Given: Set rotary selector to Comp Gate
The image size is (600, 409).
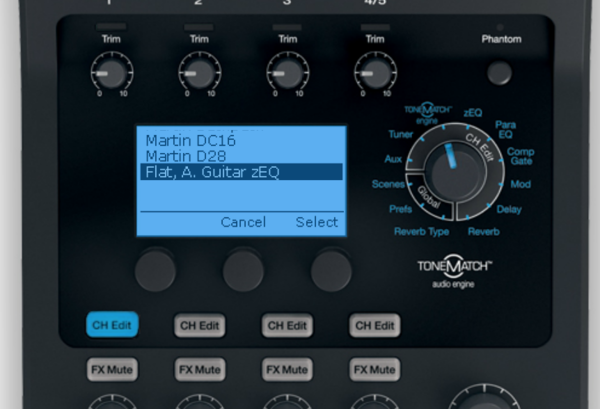Looking at the screenshot, I should coord(520,156).
